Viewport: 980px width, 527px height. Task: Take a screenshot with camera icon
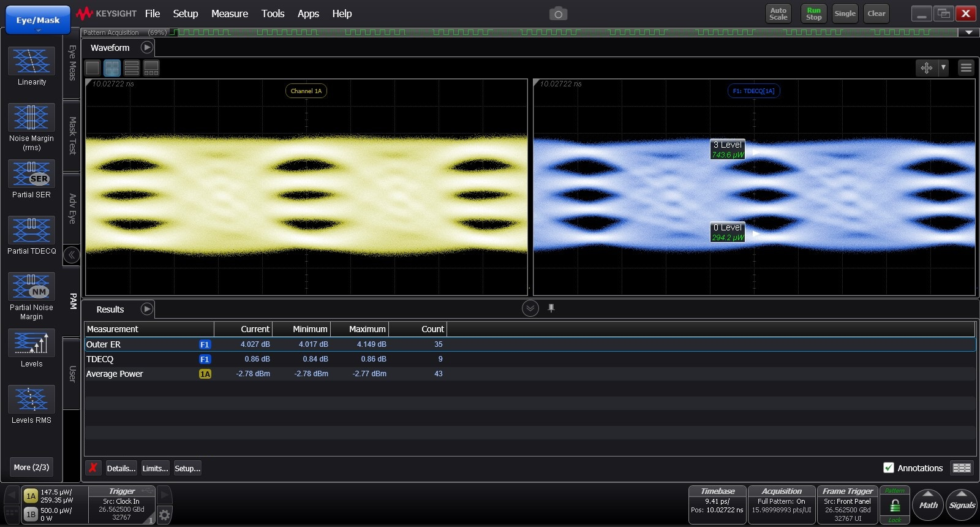(558, 13)
